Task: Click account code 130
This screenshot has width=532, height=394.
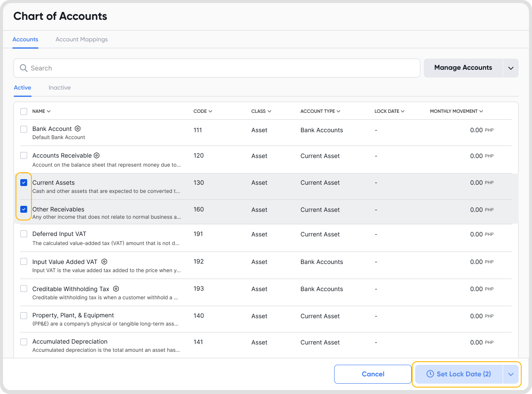Action: click(x=199, y=183)
